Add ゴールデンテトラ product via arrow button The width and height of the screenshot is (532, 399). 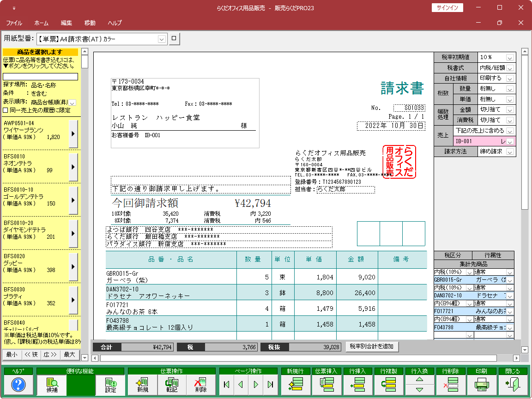73,200
